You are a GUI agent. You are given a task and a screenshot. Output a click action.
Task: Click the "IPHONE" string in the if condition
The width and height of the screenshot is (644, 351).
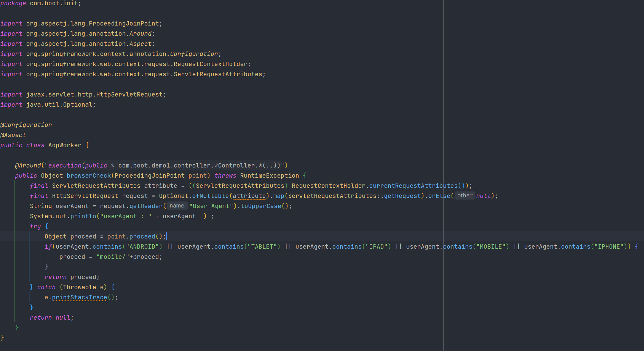[610, 246]
